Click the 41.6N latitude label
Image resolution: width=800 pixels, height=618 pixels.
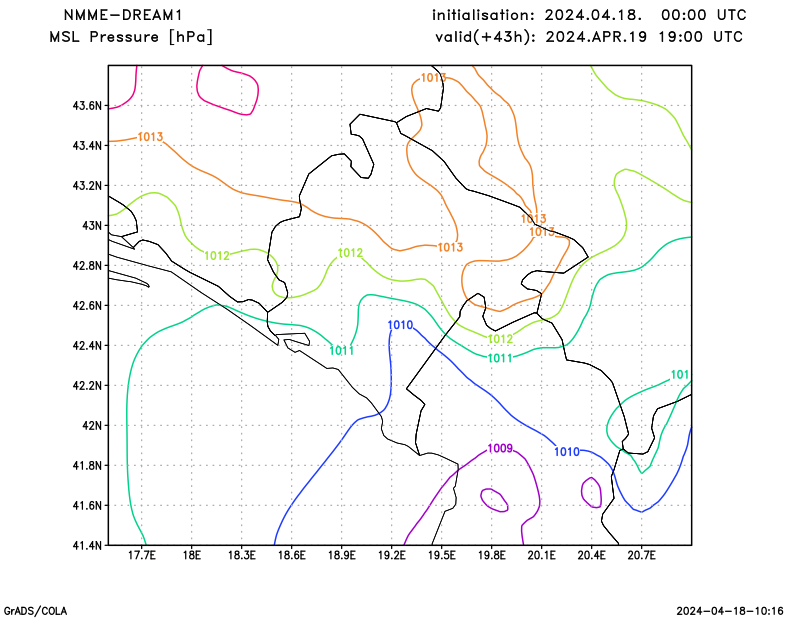(x=87, y=505)
